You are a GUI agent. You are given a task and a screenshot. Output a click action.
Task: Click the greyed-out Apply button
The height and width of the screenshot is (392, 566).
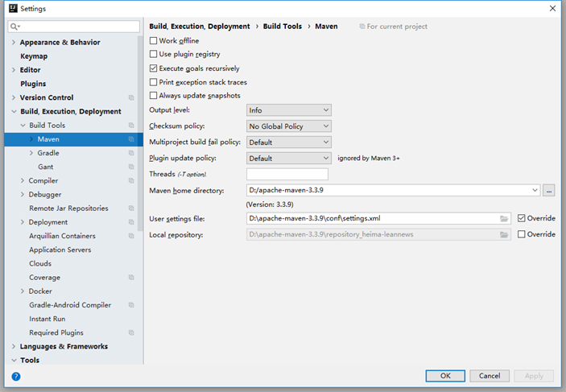click(534, 376)
